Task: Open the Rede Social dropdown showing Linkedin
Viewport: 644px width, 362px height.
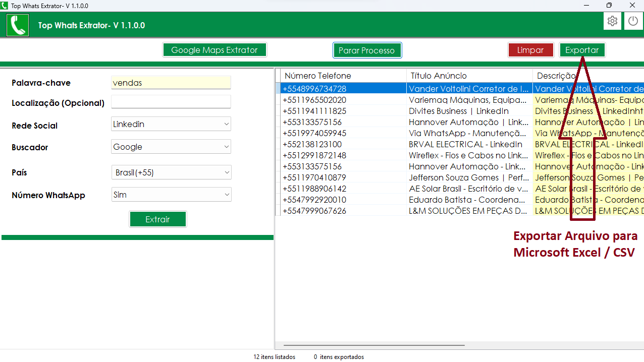Action: pyautogui.click(x=171, y=124)
